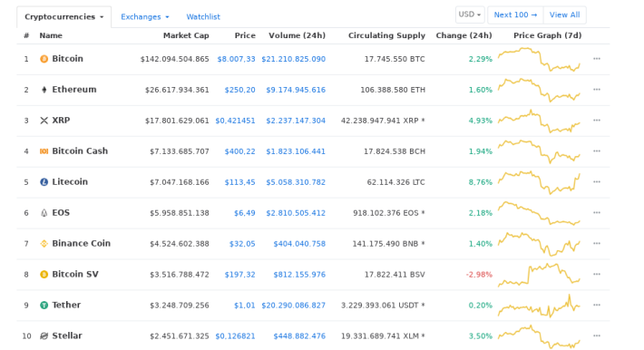Viewport: 644px width, 350px height.
Task: Sort by the Market Cap column header
Action: click(x=186, y=35)
